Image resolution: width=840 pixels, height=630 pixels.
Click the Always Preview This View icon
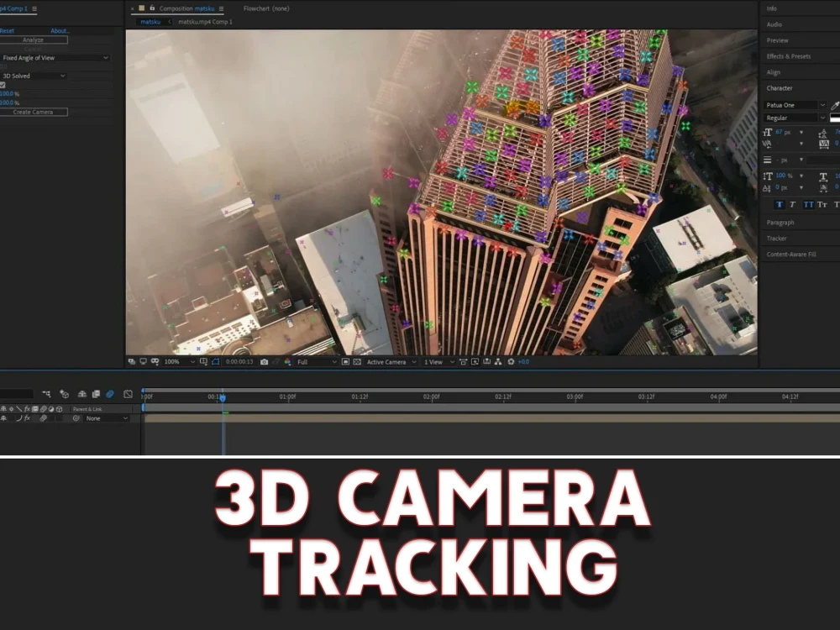tap(131, 362)
